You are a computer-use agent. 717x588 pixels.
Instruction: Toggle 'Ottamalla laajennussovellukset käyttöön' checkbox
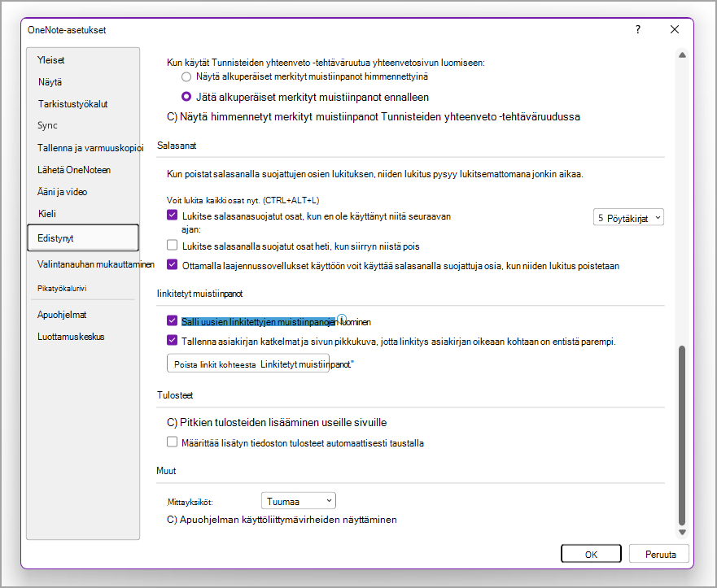pyautogui.click(x=172, y=264)
